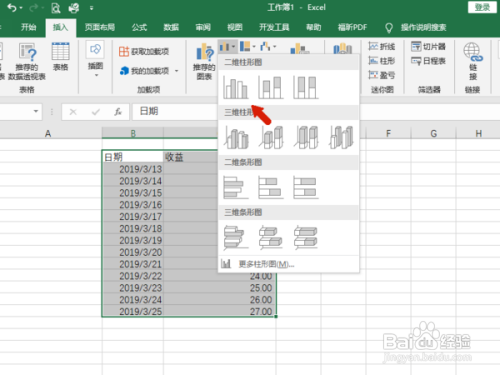Click the Undo arrow icon
Screen dimensions: 500x375
(x=12, y=7)
